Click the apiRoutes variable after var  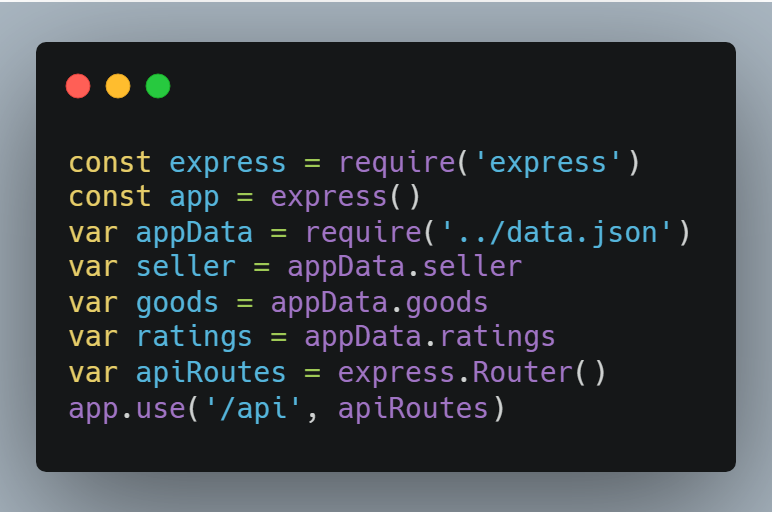tap(211, 373)
